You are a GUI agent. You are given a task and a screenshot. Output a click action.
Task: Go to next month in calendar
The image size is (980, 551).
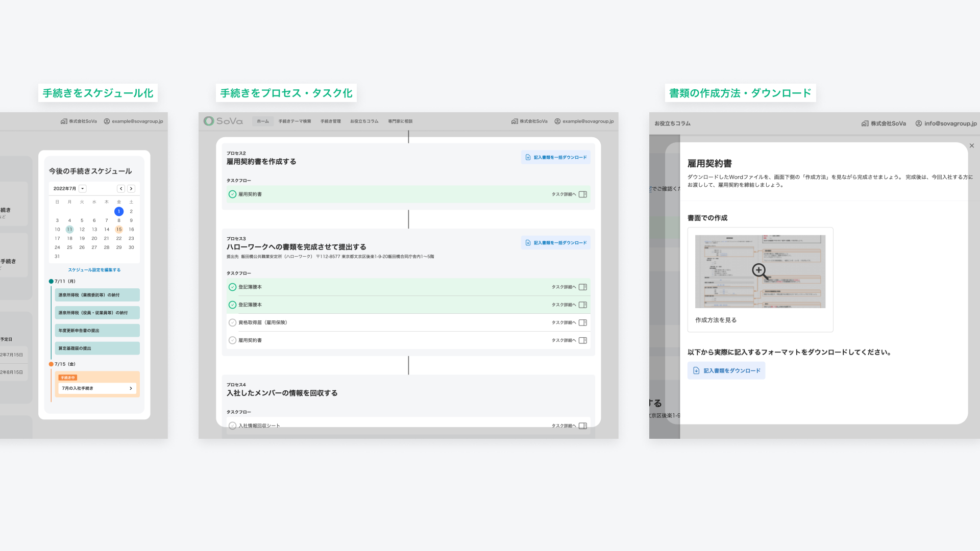(131, 189)
